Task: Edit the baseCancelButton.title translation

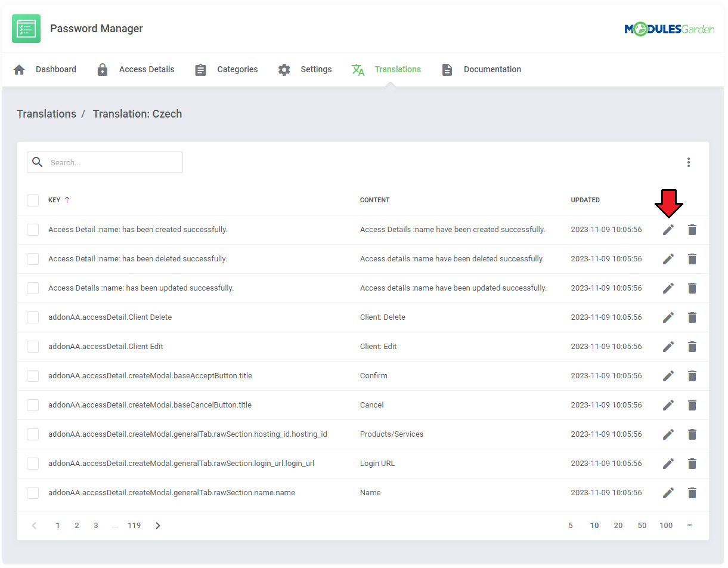Action: (668, 405)
